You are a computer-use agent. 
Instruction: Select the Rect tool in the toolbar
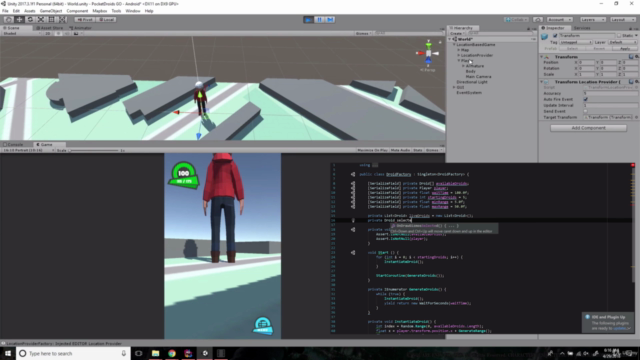51,20
